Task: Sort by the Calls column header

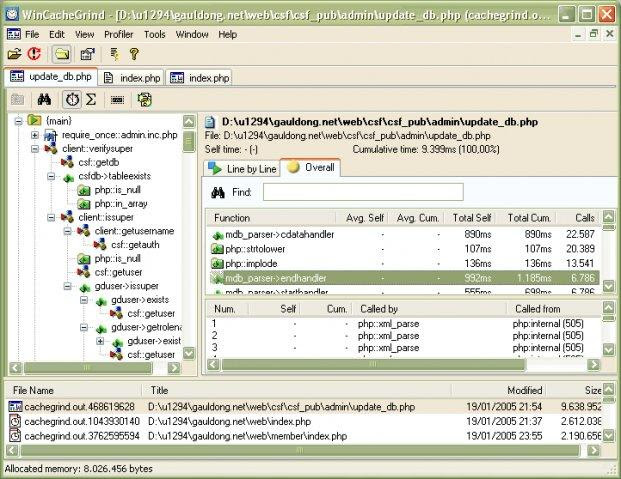Action: point(578,218)
